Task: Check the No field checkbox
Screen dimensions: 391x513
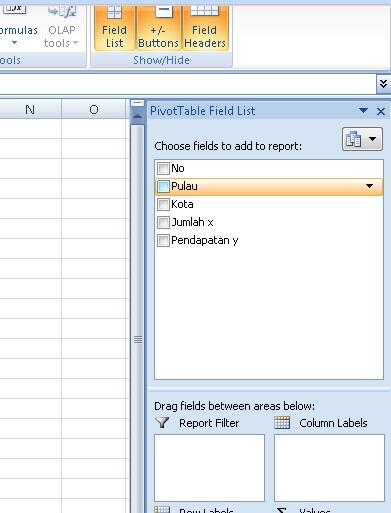Action: (x=163, y=168)
